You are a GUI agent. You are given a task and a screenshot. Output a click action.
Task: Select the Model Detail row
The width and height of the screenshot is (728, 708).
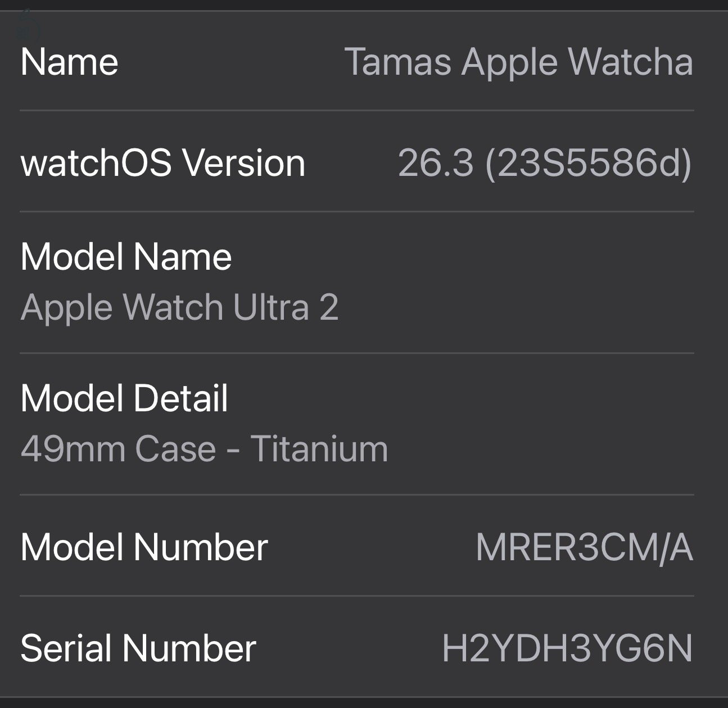click(360, 424)
